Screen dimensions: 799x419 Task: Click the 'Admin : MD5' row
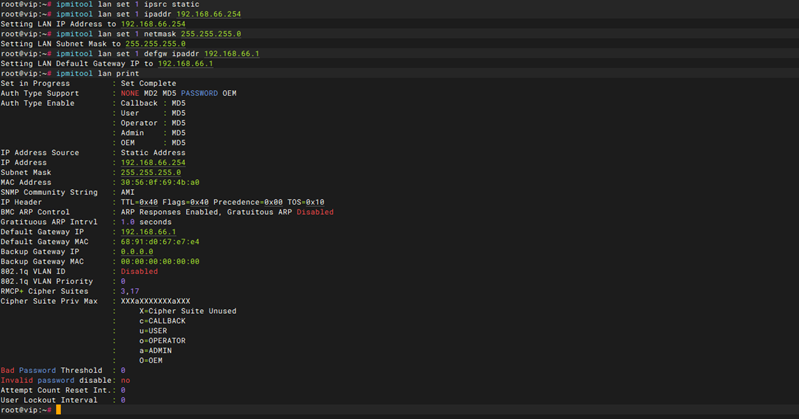tap(153, 133)
